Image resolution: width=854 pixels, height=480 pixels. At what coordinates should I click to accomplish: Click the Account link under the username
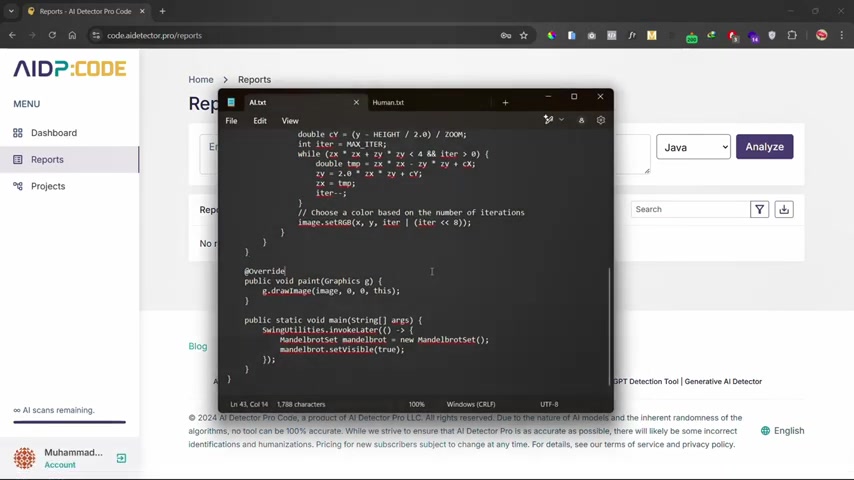coord(60,465)
